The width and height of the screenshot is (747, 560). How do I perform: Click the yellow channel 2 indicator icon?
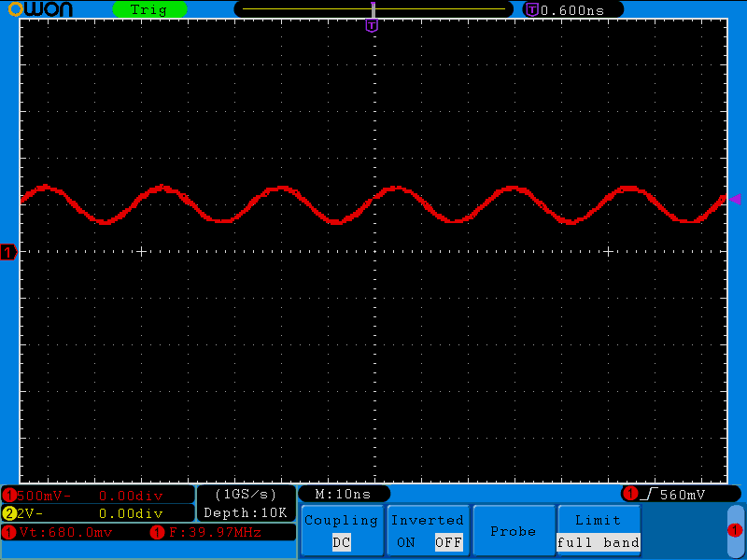[x=10, y=513]
